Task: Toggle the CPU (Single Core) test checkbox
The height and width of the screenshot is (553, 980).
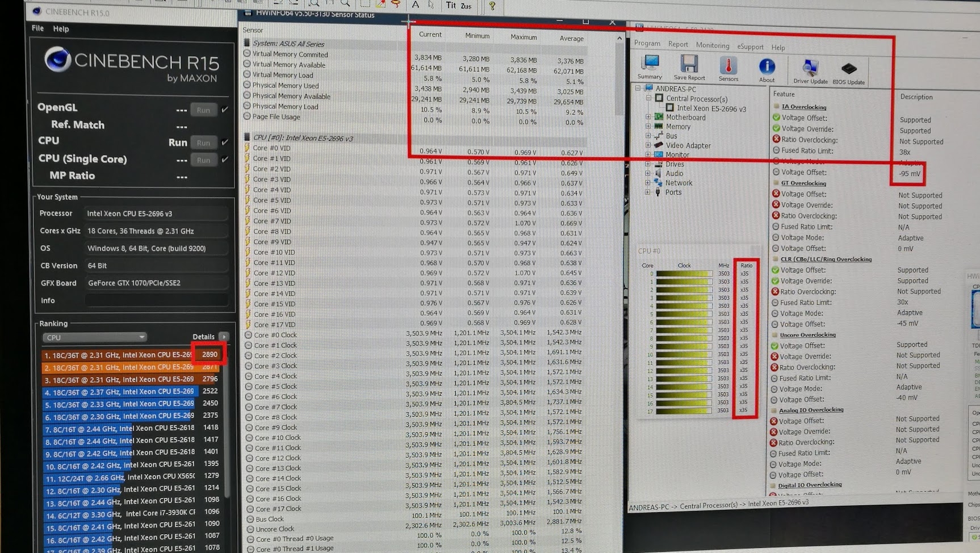Action: coord(225,160)
